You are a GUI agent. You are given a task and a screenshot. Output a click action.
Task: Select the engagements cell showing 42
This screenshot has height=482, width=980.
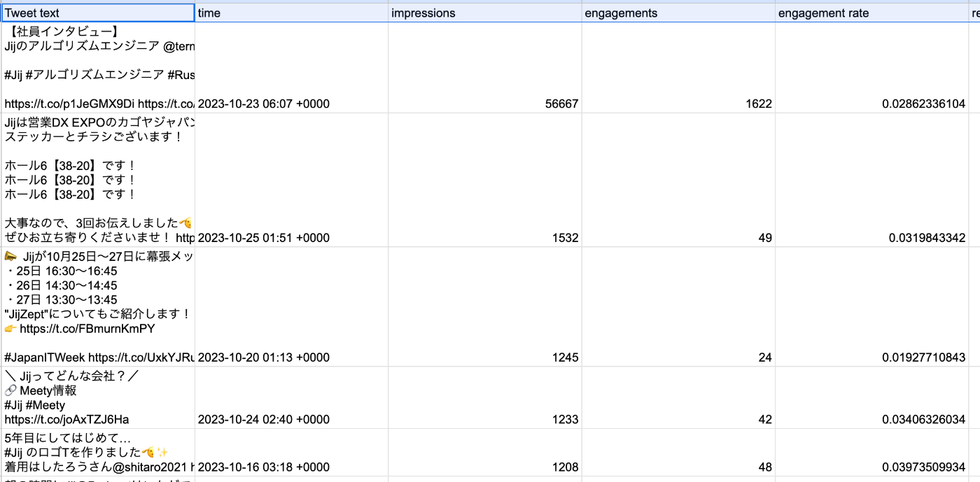pos(678,397)
